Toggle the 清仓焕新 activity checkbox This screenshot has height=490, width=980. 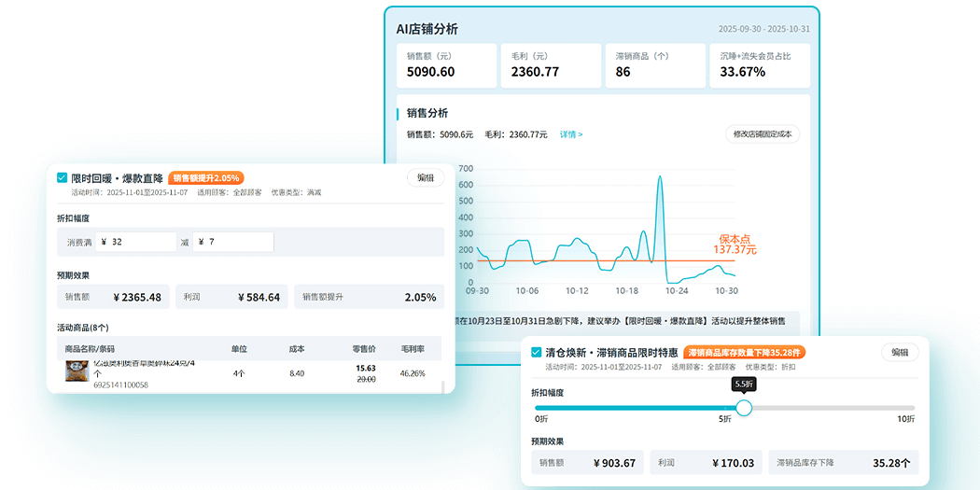(536, 353)
